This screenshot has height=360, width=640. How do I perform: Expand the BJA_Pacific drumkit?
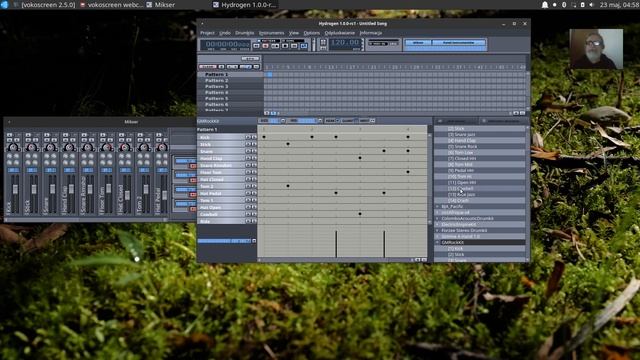coord(438,207)
